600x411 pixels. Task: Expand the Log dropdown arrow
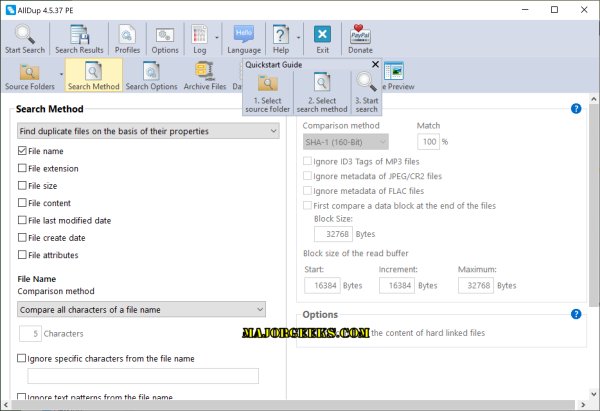point(217,38)
